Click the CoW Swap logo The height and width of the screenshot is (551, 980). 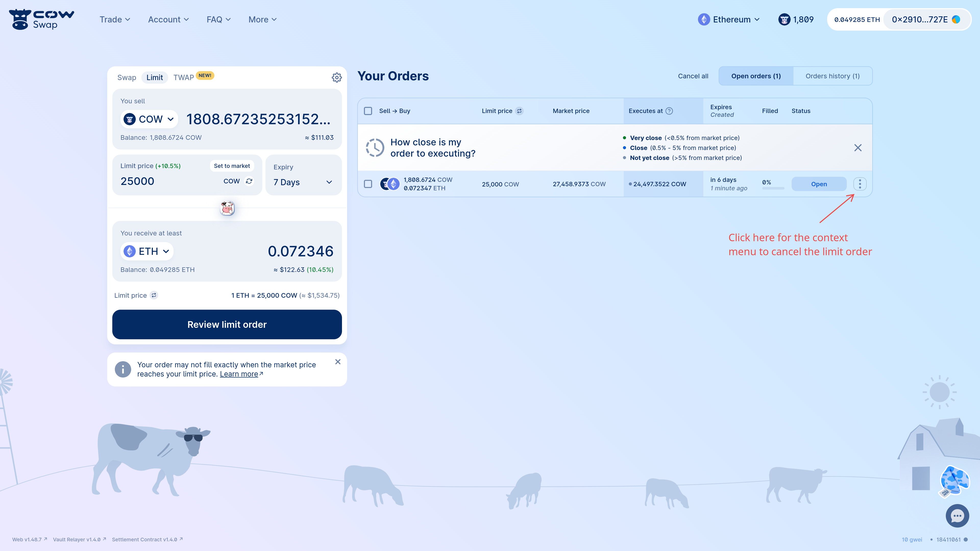pos(41,19)
